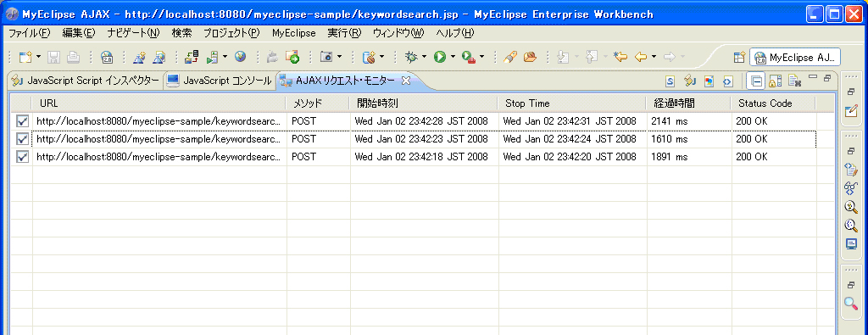Image resolution: width=868 pixels, height=335 pixels.
Task: Open the ヘルプ(H) menu
Action: (455, 33)
